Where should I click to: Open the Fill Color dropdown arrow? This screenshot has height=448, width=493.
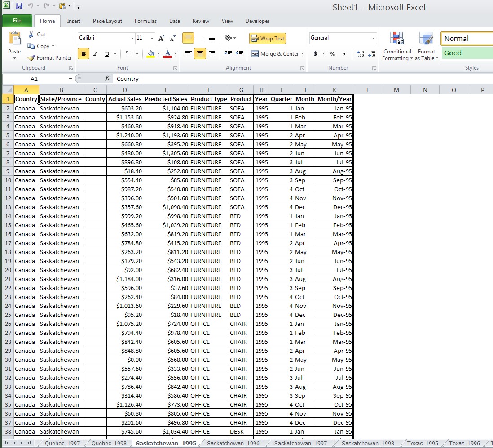[158, 53]
